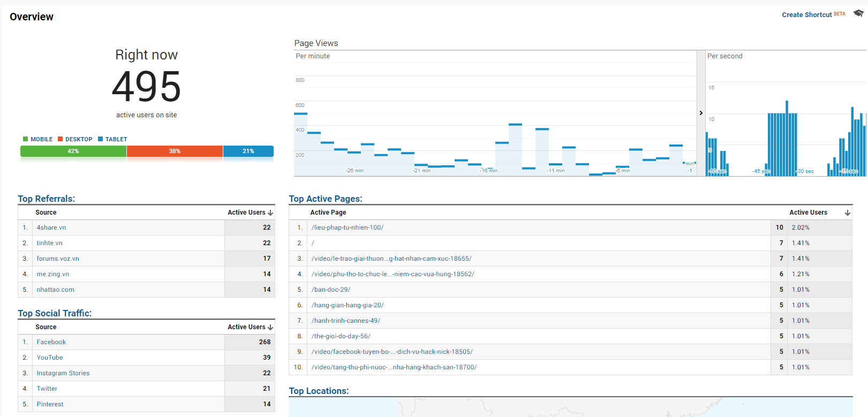This screenshot has height=417, width=868.
Task: Click the Top Locations heading
Action: click(319, 391)
